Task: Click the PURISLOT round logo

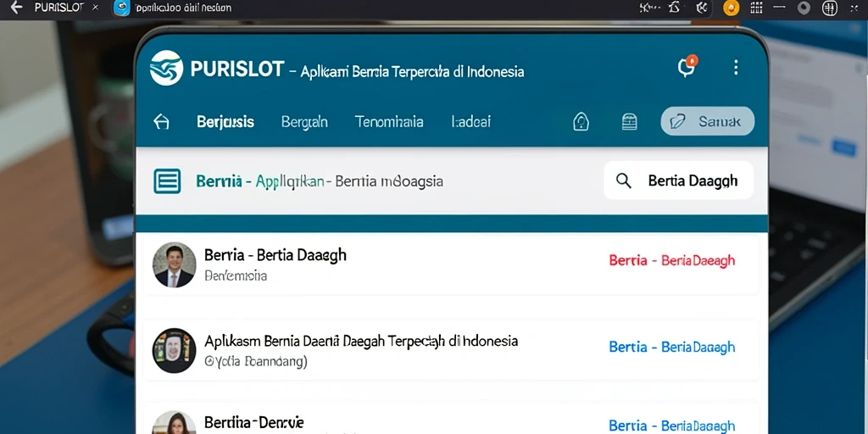Action: 166,68
